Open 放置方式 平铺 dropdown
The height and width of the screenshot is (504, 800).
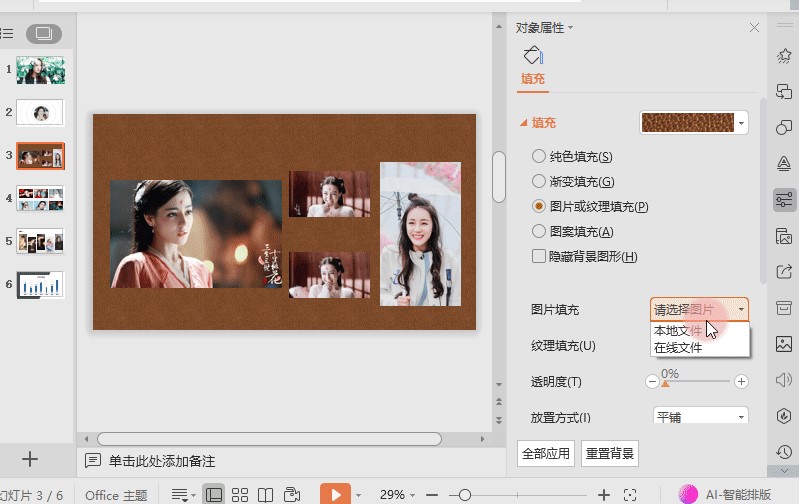701,416
